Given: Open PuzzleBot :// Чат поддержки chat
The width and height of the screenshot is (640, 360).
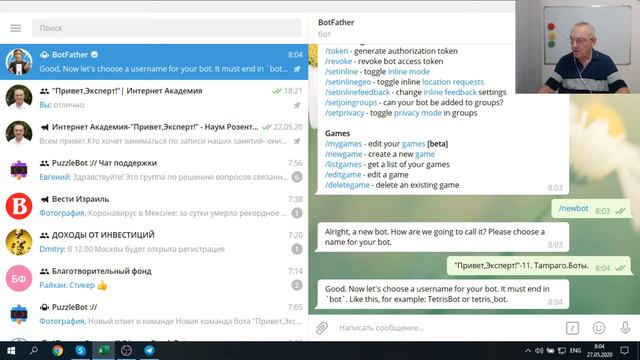Looking at the screenshot, I should 154,170.
